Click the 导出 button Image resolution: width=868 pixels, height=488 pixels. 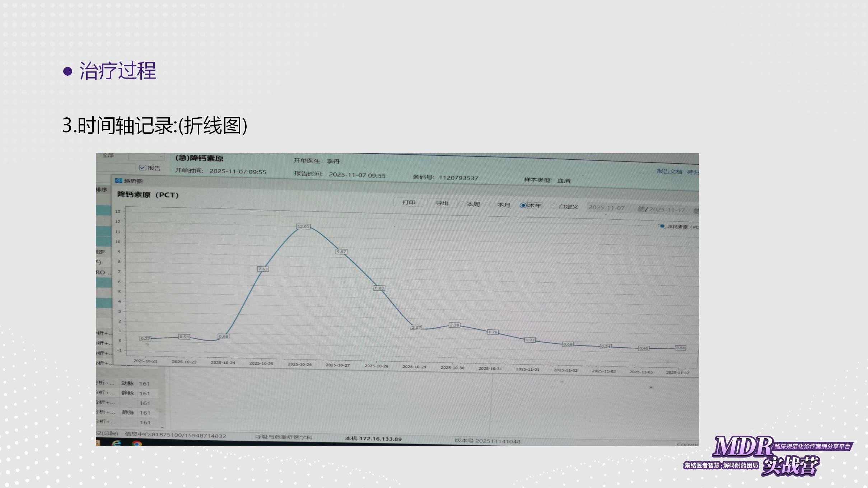point(442,203)
